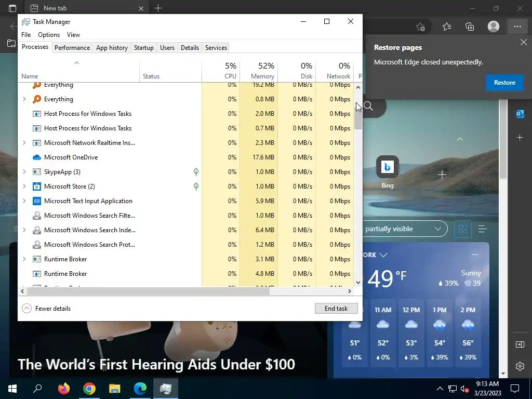
Task: Expand the SkypeApp (3) process group
Action: click(x=24, y=171)
